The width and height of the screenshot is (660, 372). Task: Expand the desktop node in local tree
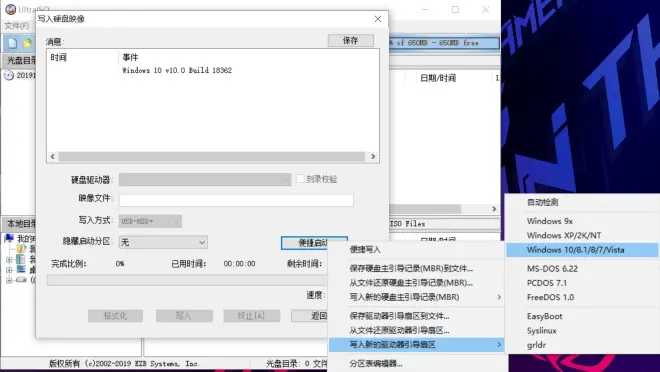tap(9, 270)
